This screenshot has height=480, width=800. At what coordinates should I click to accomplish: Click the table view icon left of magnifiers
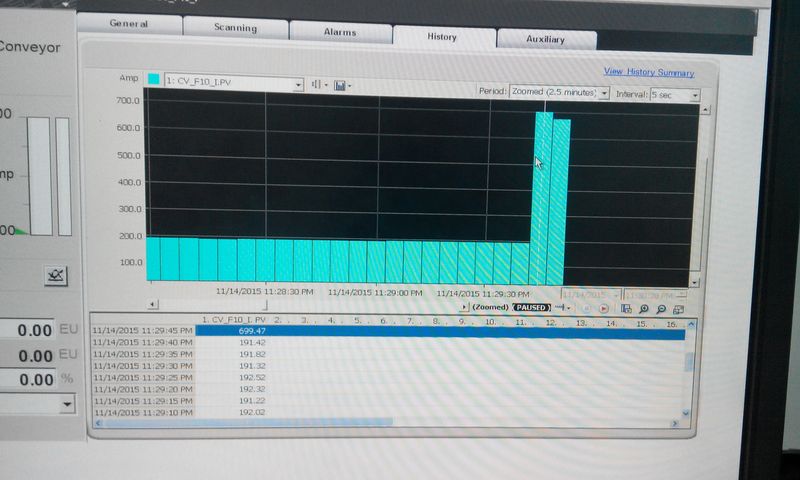pyautogui.click(x=625, y=309)
